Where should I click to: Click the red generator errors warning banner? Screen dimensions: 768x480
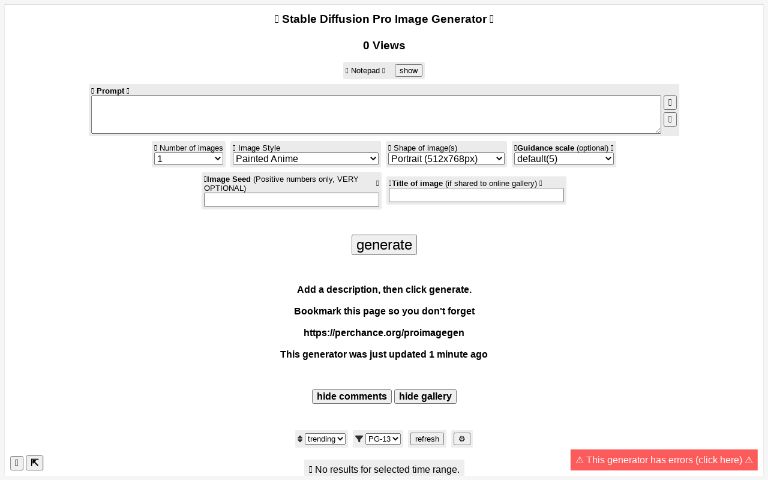pyautogui.click(x=664, y=460)
